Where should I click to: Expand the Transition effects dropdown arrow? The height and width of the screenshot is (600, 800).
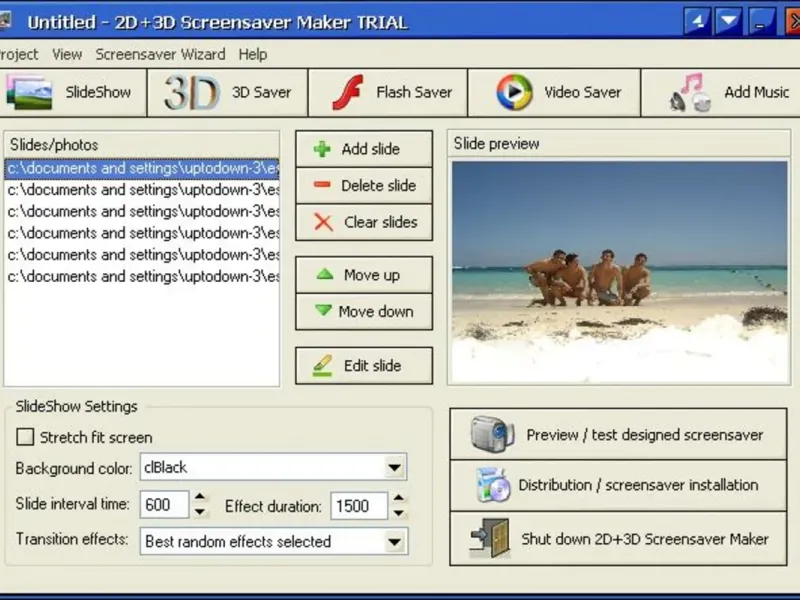(394, 541)
